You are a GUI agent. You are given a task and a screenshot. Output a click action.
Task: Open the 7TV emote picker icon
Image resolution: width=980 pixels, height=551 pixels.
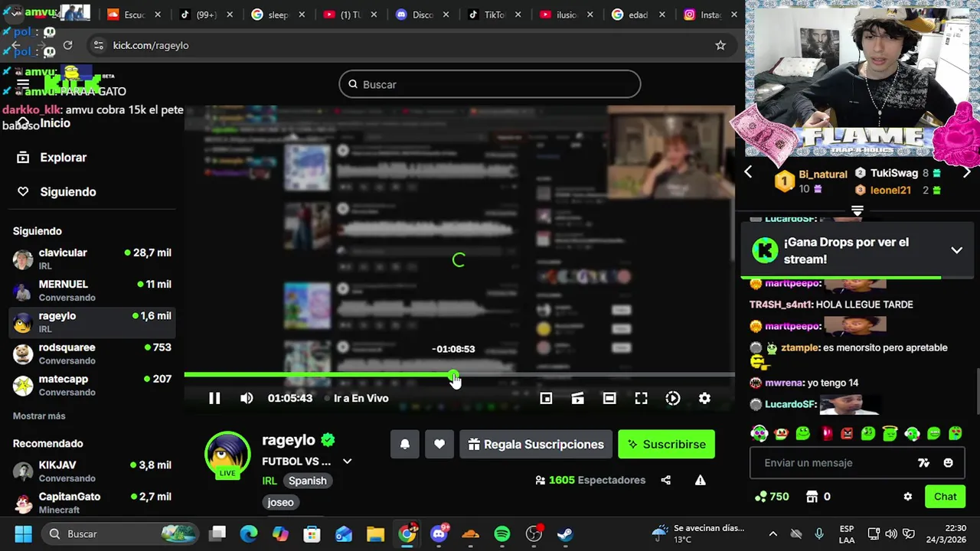[923, 462]
